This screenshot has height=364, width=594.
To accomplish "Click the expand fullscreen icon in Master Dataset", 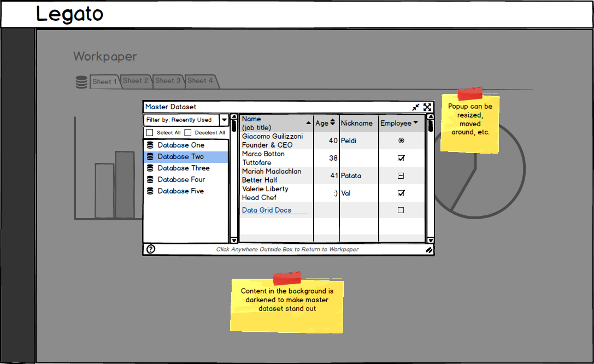I will click(427, 107).
